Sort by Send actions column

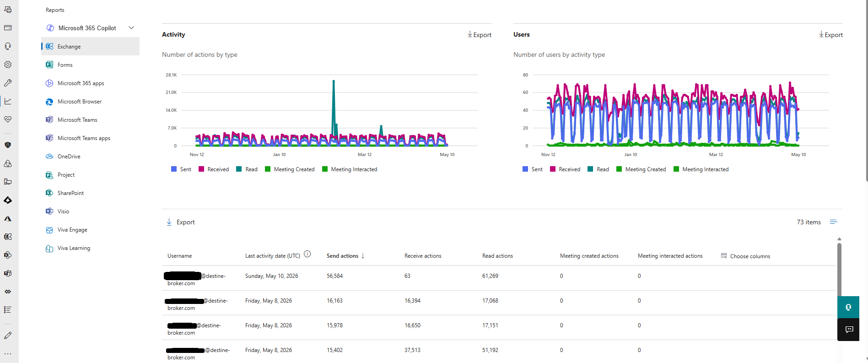[345, 256]
